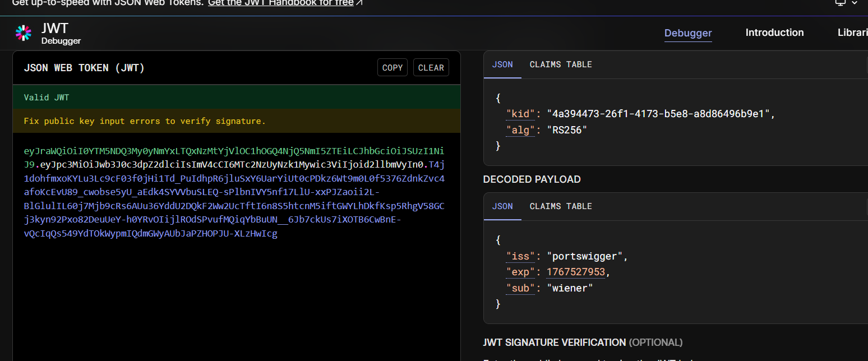The height and width of the screenshot is (361, 868).
Task: Open the Get the JWT Handbook link
Action: pyautogui.click(x=280, y=3)
